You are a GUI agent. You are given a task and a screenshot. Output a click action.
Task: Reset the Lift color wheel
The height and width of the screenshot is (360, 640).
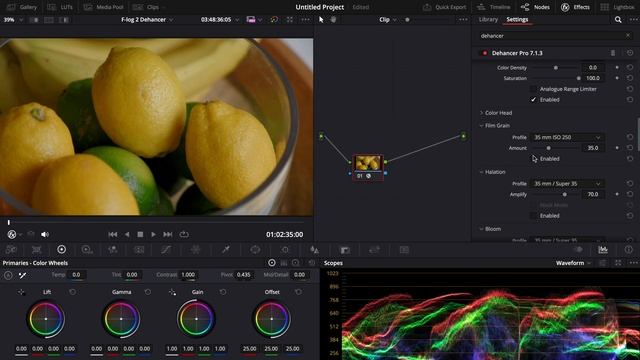(x=72, y=292)
